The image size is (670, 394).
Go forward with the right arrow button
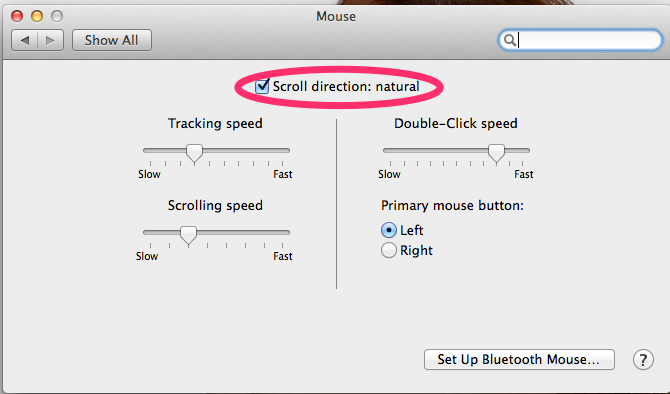point(50,40)
